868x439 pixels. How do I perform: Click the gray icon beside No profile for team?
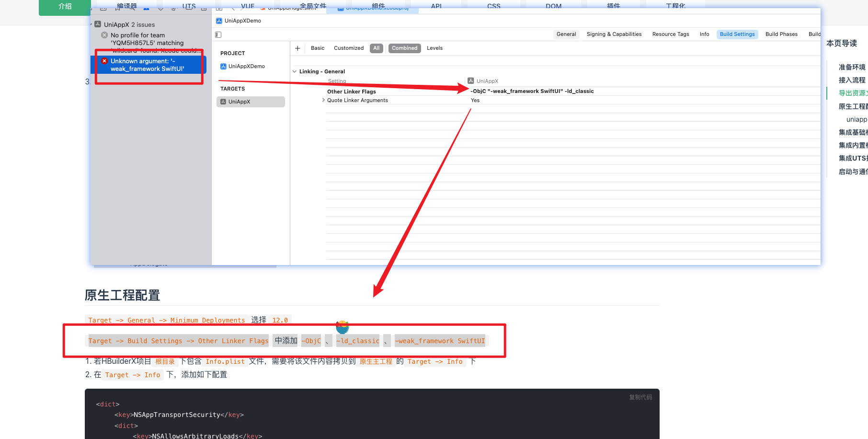point(104,35)
